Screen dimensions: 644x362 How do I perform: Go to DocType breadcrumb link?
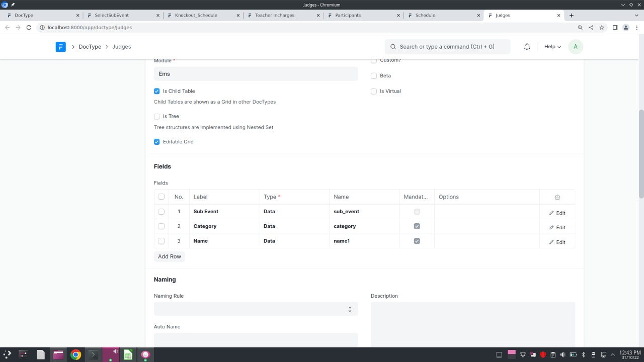(90, 47)
